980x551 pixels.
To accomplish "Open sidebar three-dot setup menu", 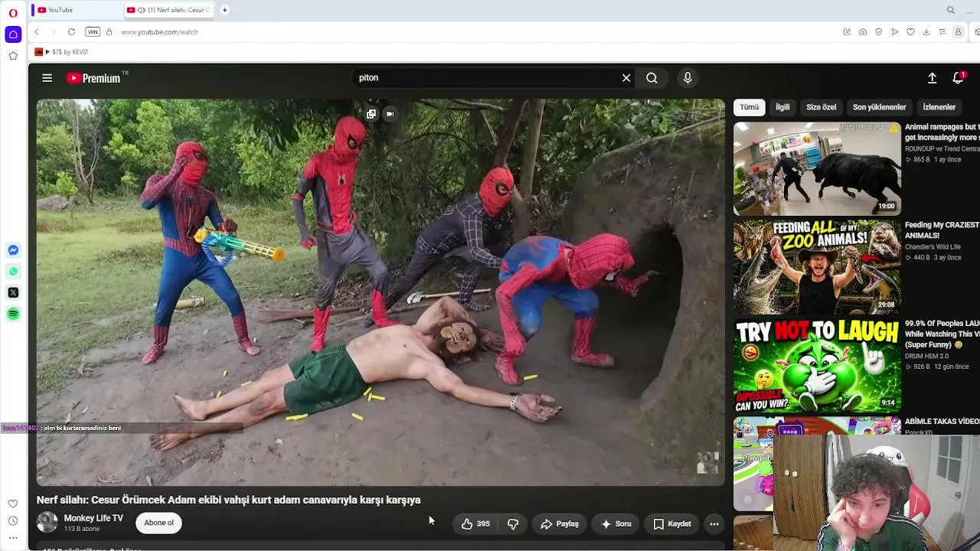I will point(13,538).
